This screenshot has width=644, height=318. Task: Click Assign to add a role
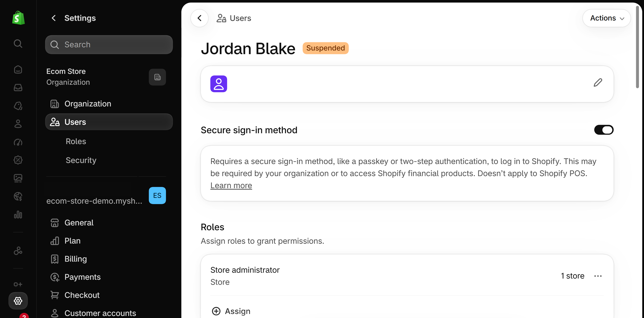pyautogui.click(x=231, y=311)
